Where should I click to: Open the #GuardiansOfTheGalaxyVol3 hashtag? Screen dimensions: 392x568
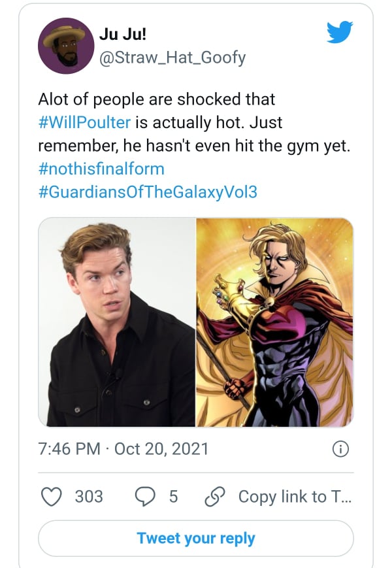click(148, 192)
